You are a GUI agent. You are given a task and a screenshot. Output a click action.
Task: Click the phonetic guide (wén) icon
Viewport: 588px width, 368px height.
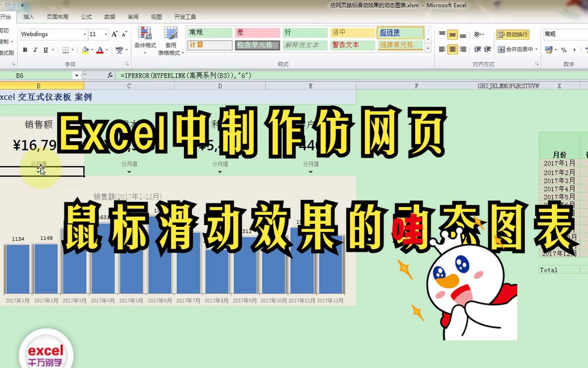pyautogui.click(x=119, y=50)
